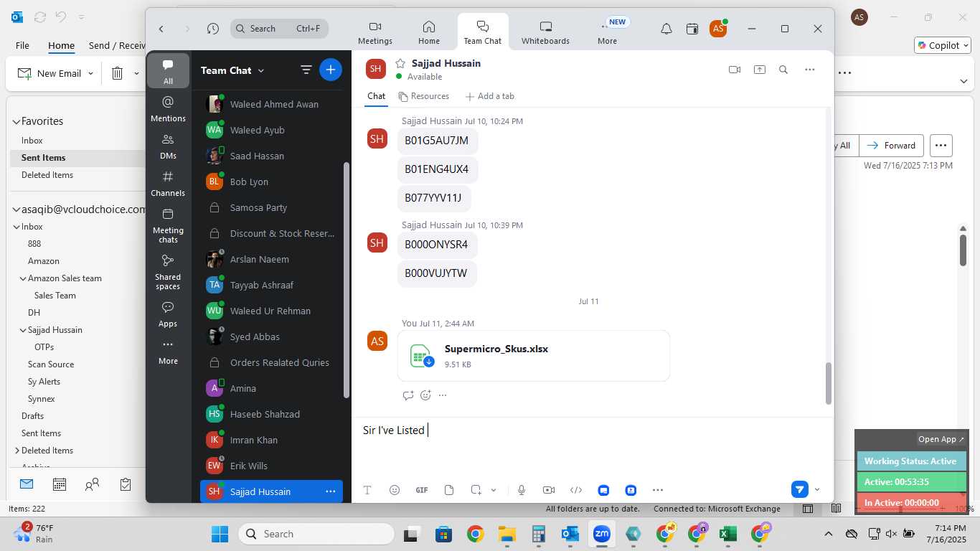Click Open App button in tracker widget
Screen dimensions: 980x551
pyautogui.click(x=942, y=439)
